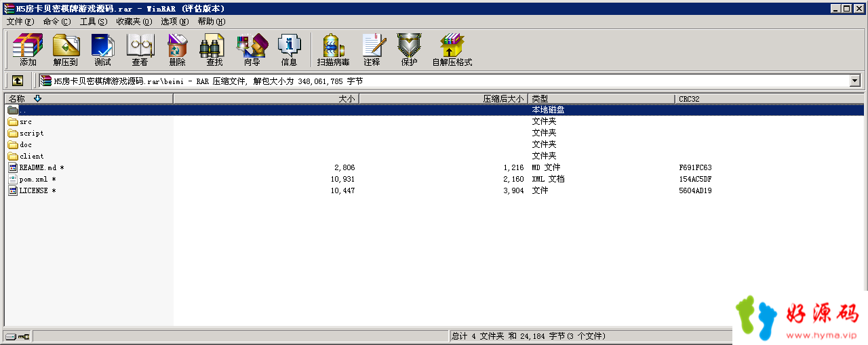Open the Tools (工具) menu
This screenshot has width=868, height=345.
pos(94,22)
